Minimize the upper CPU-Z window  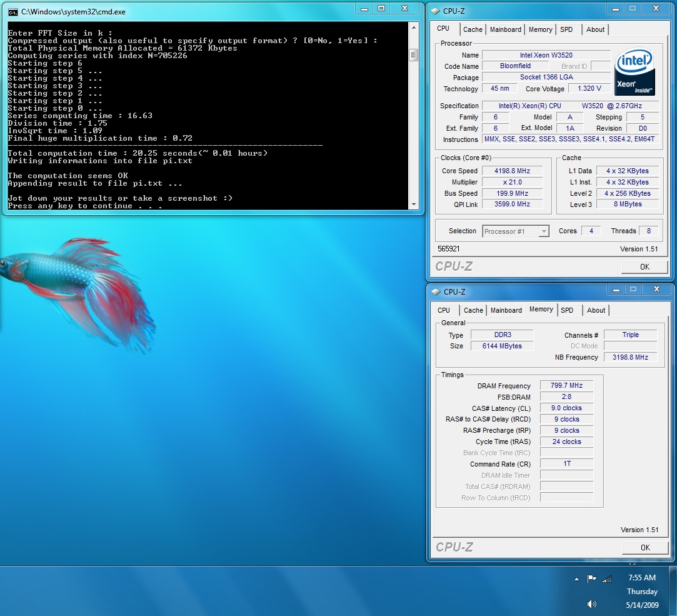point(616,9)
